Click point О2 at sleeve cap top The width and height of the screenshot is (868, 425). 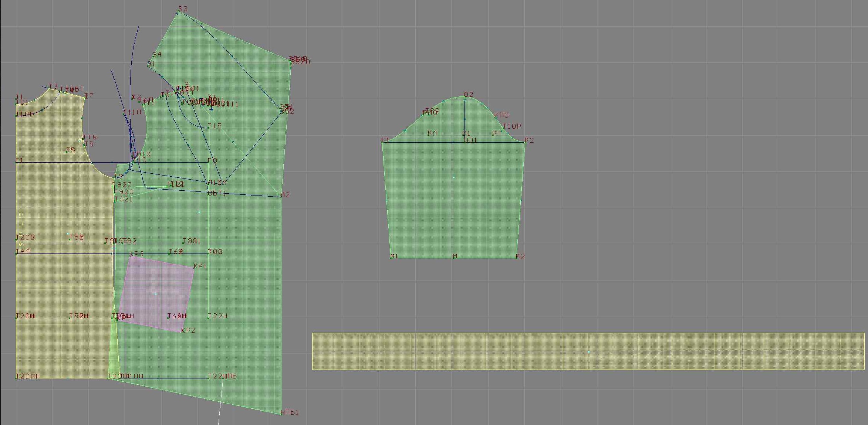pyautogui.click(x=465, y=98)
